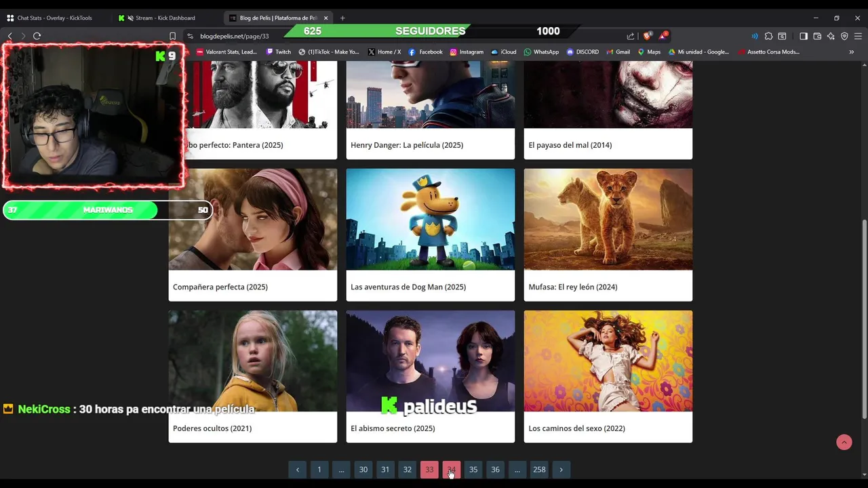The width and height of the screenshot is (868, 488).
Task: Go to previous page with left chevron
Action: 297,470
